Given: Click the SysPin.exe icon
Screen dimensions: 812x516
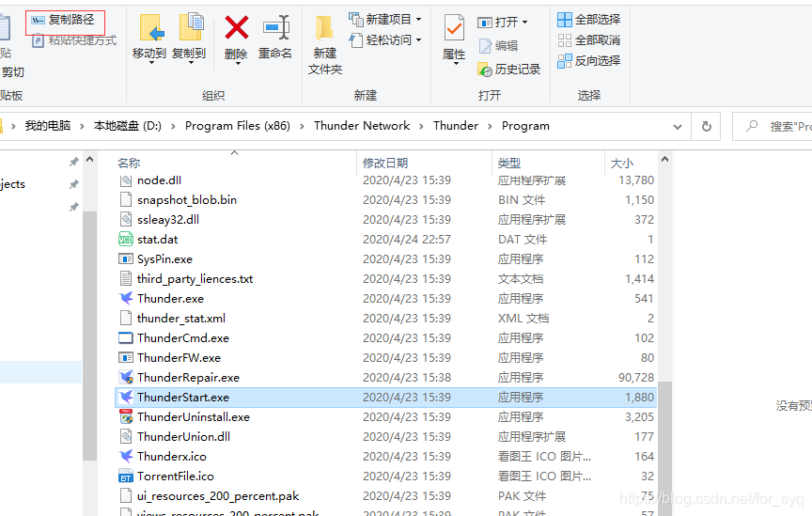Looking at the screenshot, I should 126,259.
